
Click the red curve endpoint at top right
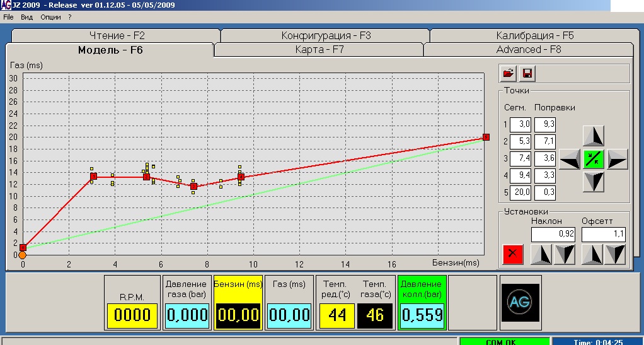[x=486, y=137]
